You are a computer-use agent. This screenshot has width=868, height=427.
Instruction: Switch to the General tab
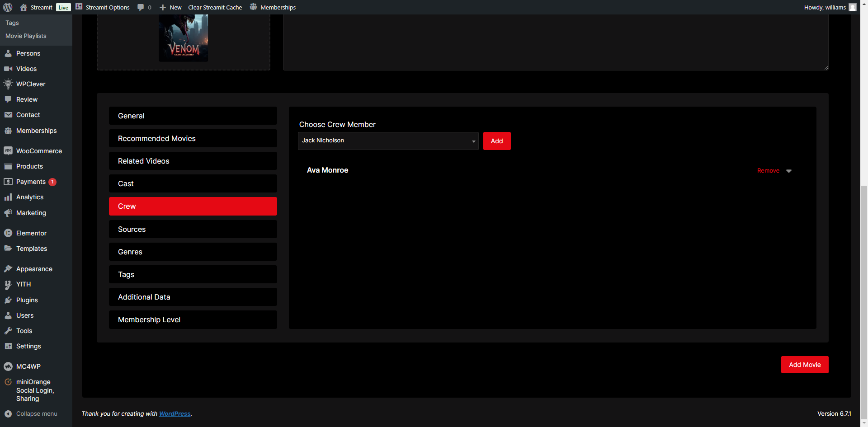193,116
